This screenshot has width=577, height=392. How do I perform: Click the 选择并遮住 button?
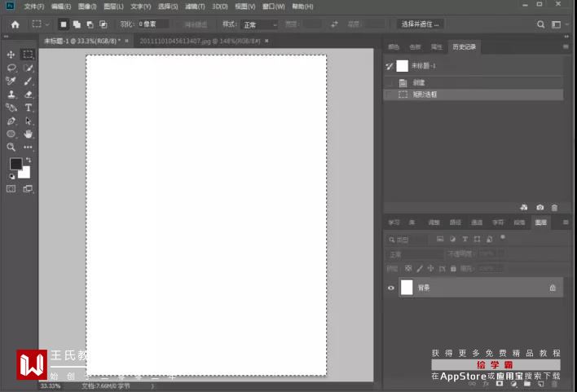420,24
